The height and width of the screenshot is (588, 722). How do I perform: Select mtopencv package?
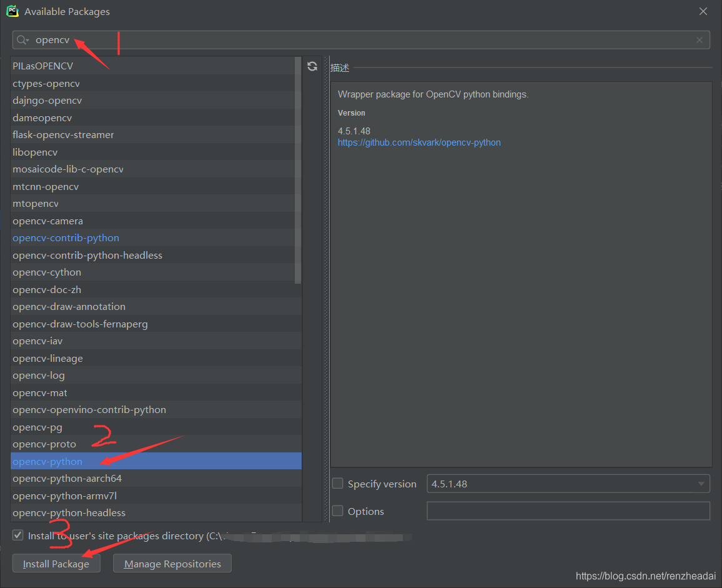click(x=156, y=204)
